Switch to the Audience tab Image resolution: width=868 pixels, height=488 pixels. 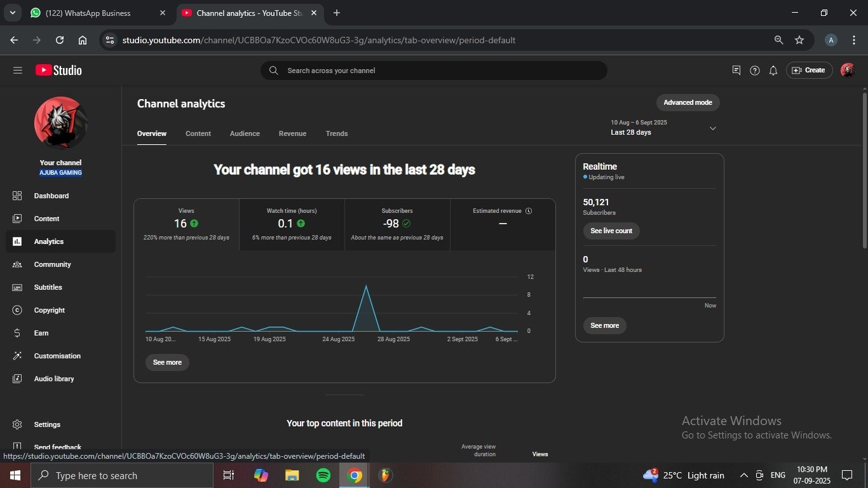245,133
